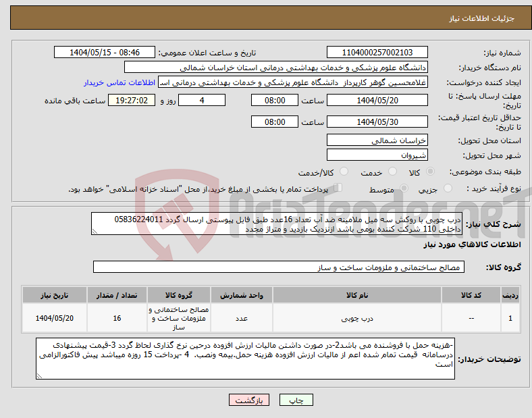Click the تاریخ نیاز column header
Viewport: 532px width, 418px height.
pos(55,295)
